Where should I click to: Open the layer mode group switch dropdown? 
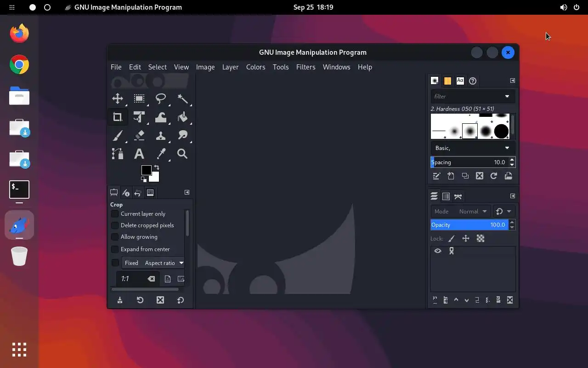click(504, 212)
